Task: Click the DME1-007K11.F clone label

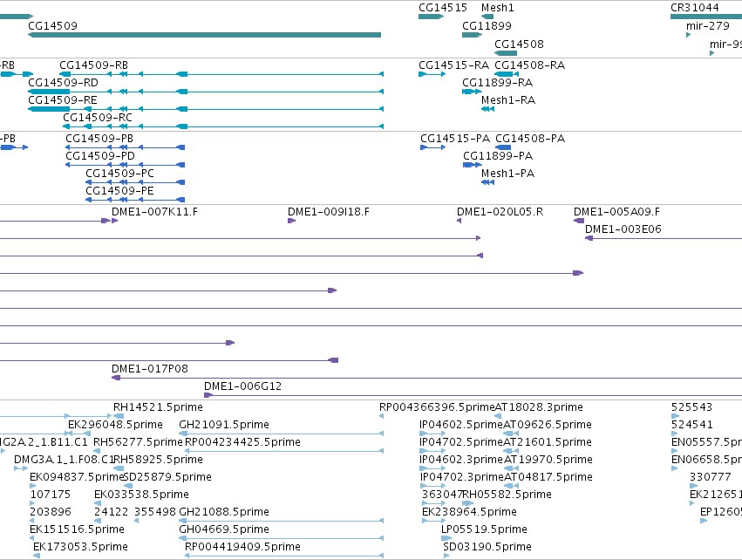Action: tap(154, 212)
